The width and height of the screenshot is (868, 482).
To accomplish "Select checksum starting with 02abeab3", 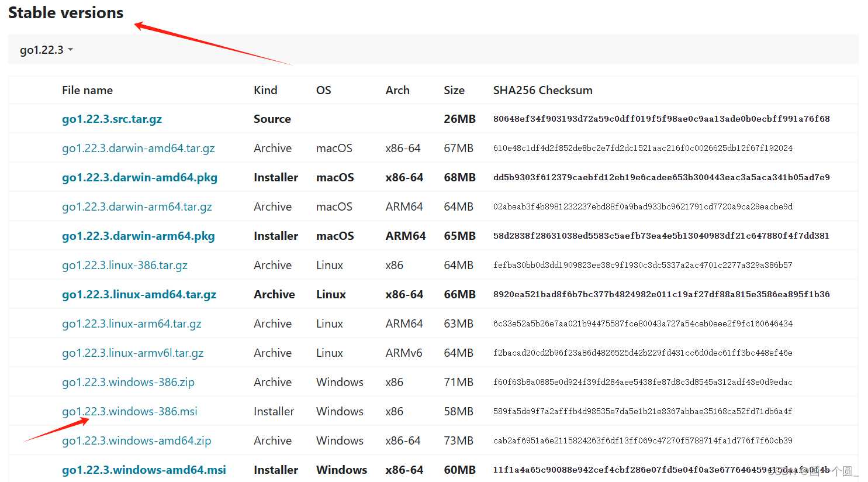I will click(643, 206).
